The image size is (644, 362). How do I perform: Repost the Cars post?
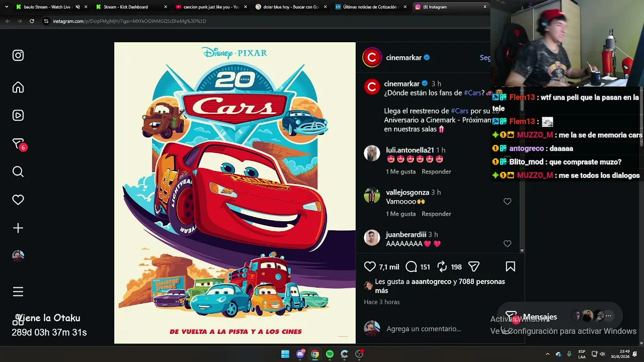[442, 266]
